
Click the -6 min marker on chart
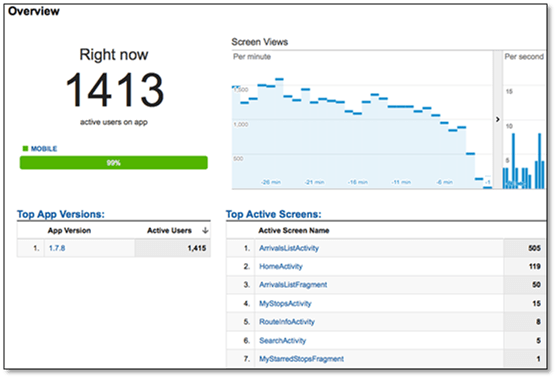(x=445, y=182)
